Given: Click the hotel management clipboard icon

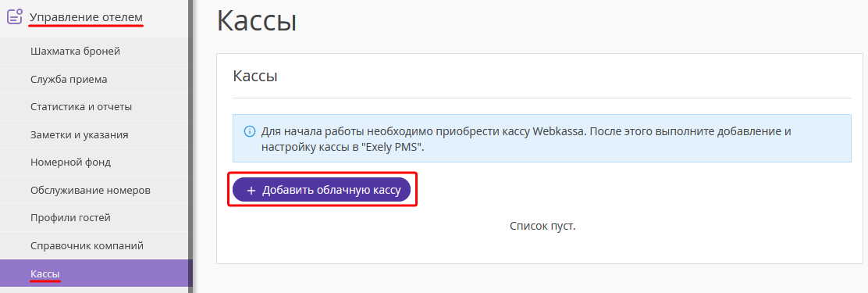Looking at the screenshot, I should click(14, 16).
